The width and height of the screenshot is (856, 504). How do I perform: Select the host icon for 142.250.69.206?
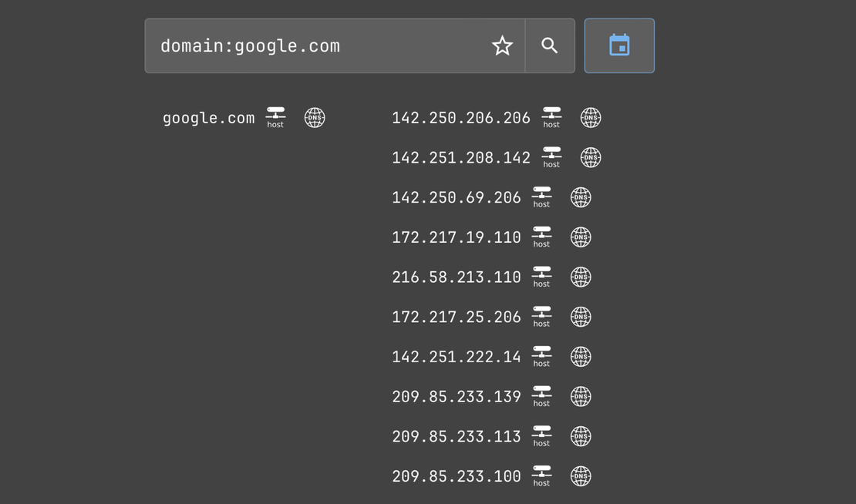pyautogui.click(x=541, y=197)
